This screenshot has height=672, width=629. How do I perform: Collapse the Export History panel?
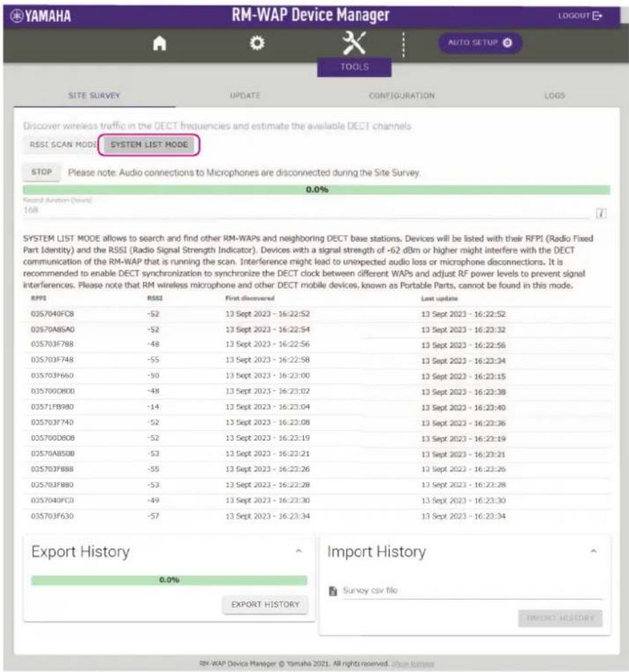point(299,551)
